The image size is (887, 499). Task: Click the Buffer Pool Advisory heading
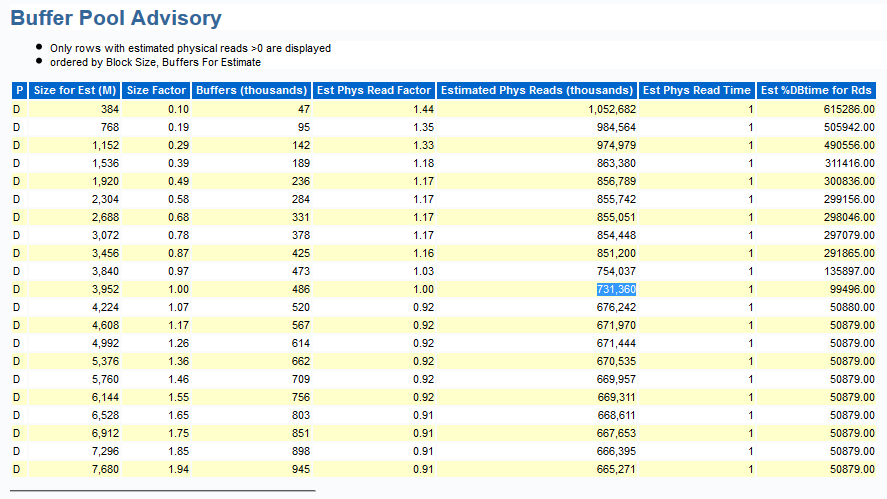pyautogui.click(x=116, y=18)
